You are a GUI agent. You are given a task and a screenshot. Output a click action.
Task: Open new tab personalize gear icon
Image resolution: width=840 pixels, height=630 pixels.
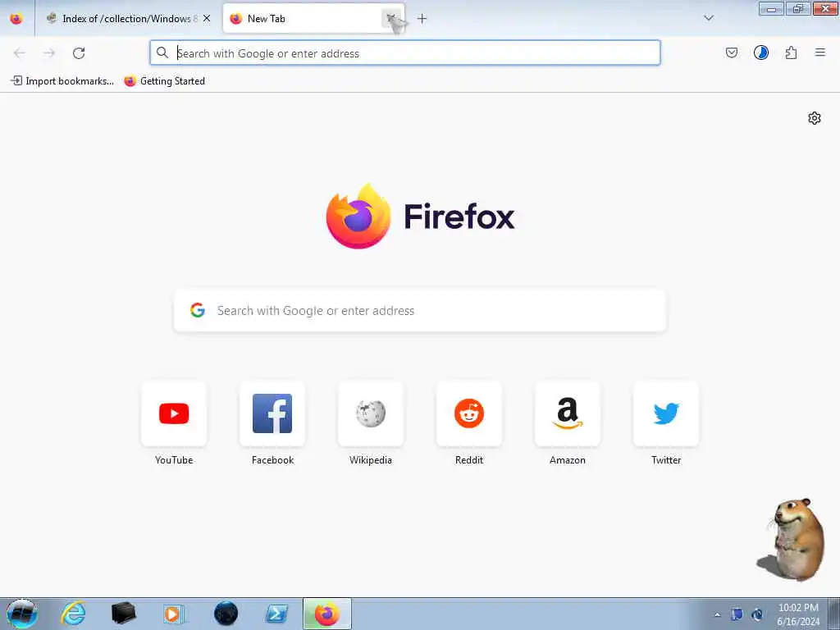815,118
